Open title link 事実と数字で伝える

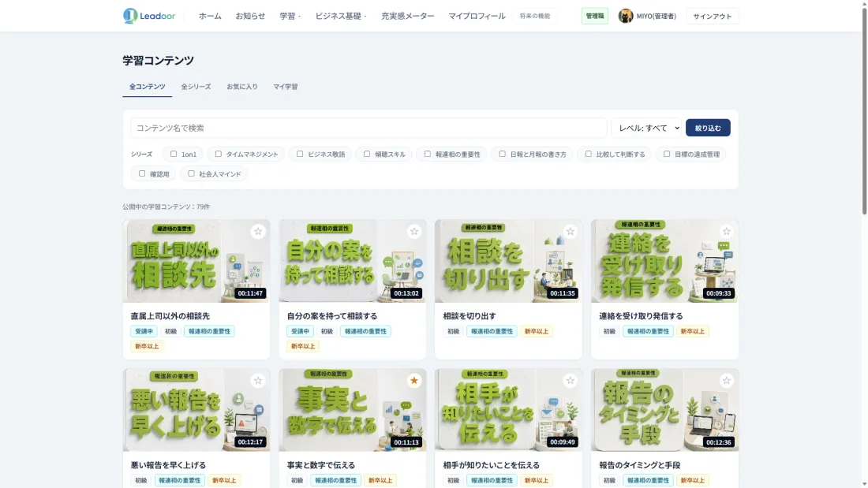pos(321,465)
